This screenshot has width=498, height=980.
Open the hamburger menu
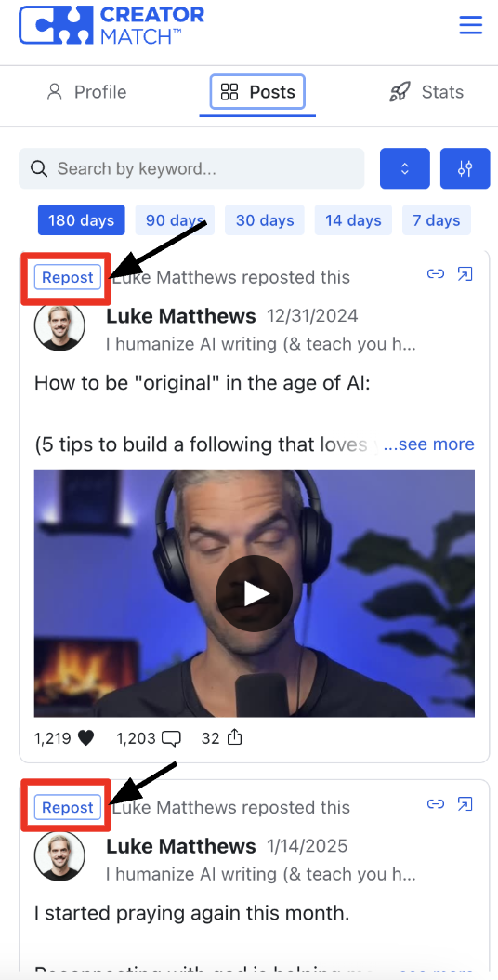tap(470, 25)
